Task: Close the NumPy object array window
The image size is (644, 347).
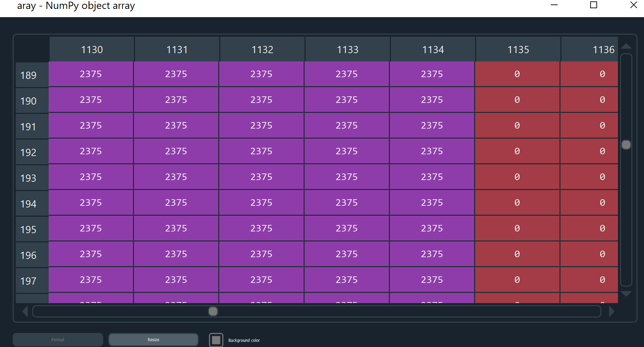Action: click(x=634, y=5)
